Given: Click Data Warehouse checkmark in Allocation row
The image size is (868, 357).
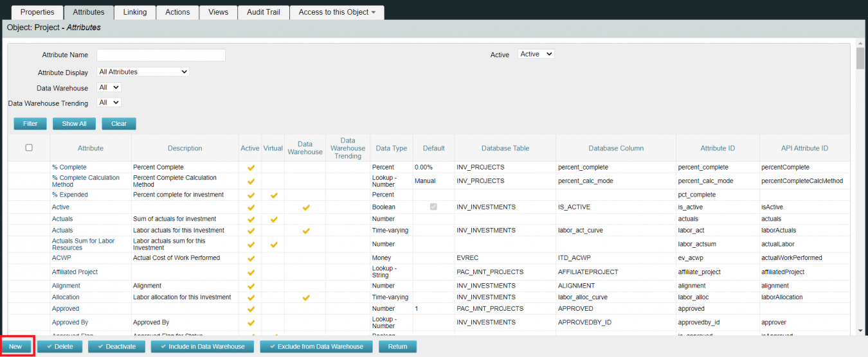Looking at the screenshot, I should [x=306, y=298].
